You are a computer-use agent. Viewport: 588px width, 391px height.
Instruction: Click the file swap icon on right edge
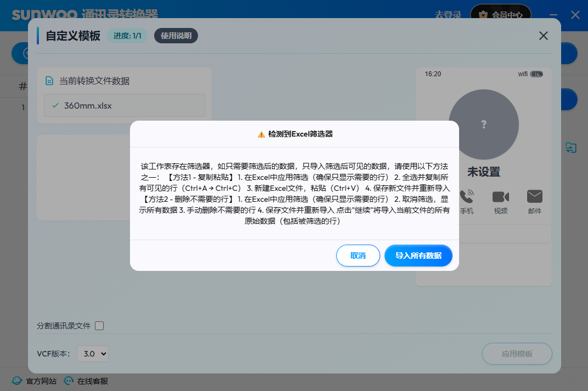571,148
